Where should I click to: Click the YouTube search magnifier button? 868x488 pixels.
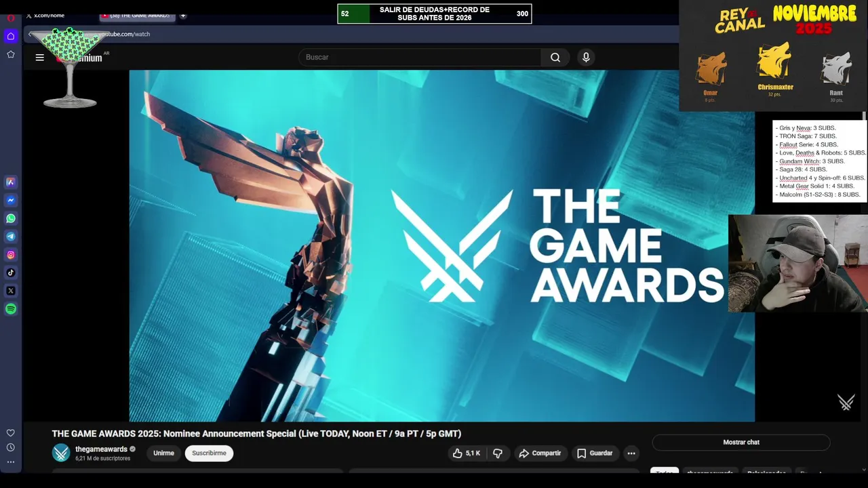point(555,58)
